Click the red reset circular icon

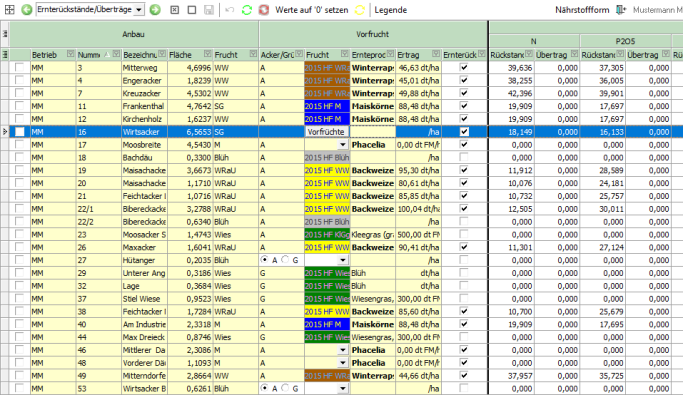tap(264, 10)
